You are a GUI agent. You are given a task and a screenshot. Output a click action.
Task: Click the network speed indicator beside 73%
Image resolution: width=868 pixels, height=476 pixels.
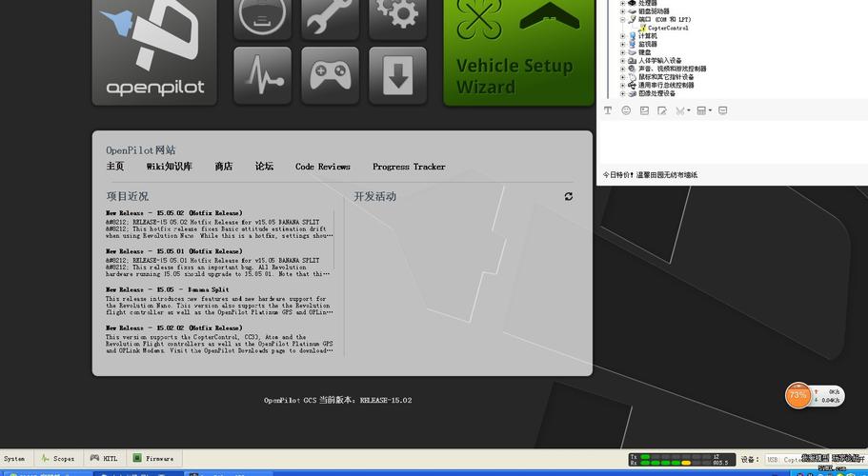tap(828, 396)
